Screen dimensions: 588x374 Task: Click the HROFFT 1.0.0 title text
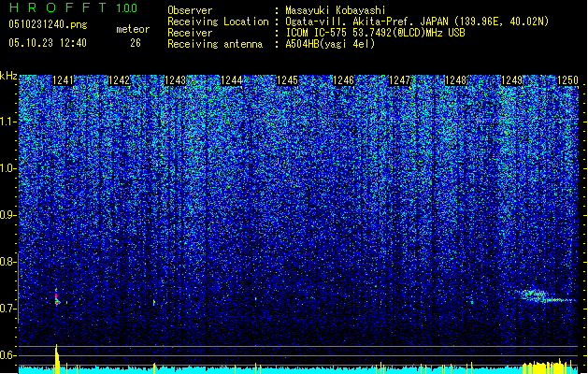(73, 7)
